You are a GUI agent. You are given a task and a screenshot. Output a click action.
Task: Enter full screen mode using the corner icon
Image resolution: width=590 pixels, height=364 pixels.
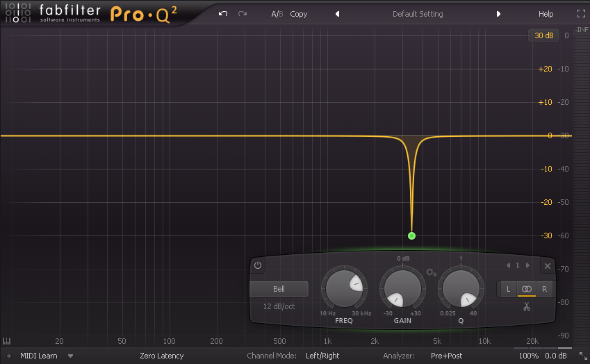(x=581, y=14)
